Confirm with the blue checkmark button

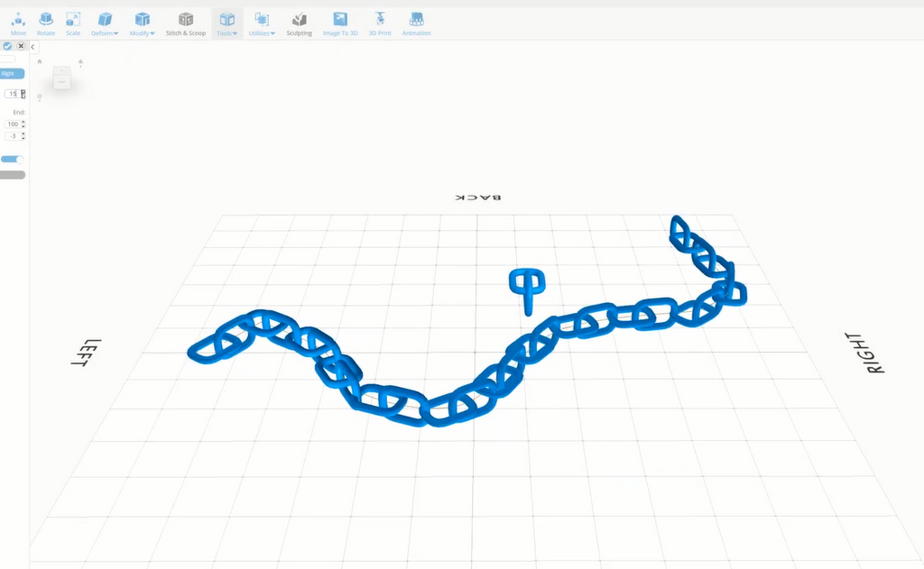click(8, 46)
